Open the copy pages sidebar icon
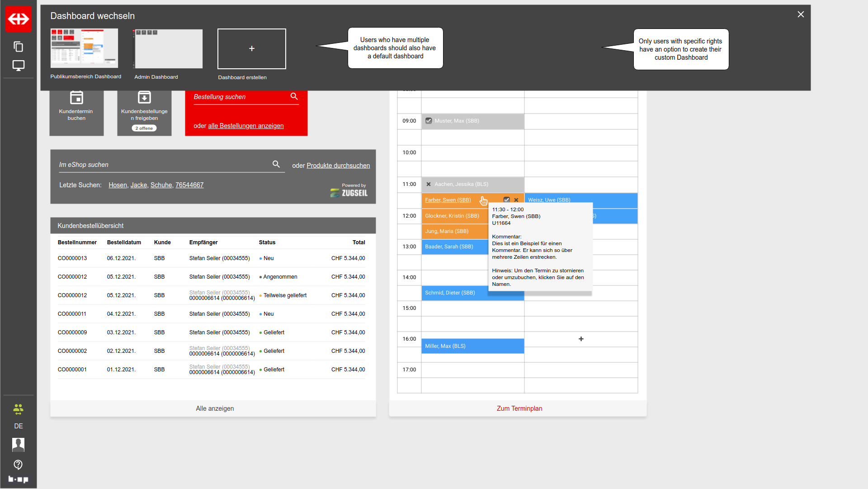The height and width of the screenshot is (489, 868). [18, 47]
